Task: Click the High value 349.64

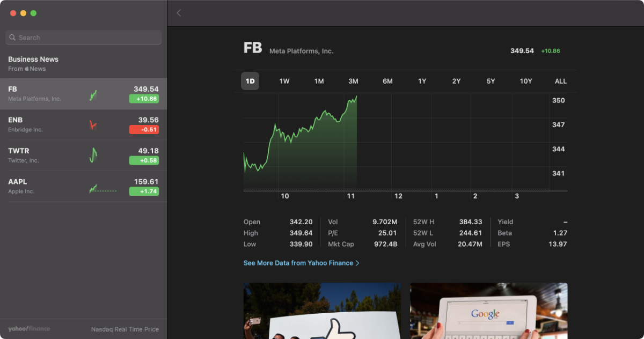Action: pos(301,233)
